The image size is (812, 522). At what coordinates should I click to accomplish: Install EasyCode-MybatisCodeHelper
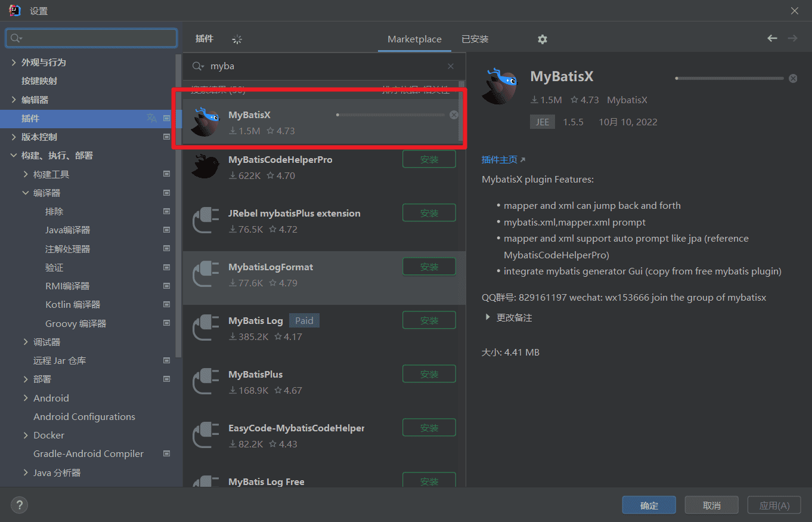pos(429,428)
